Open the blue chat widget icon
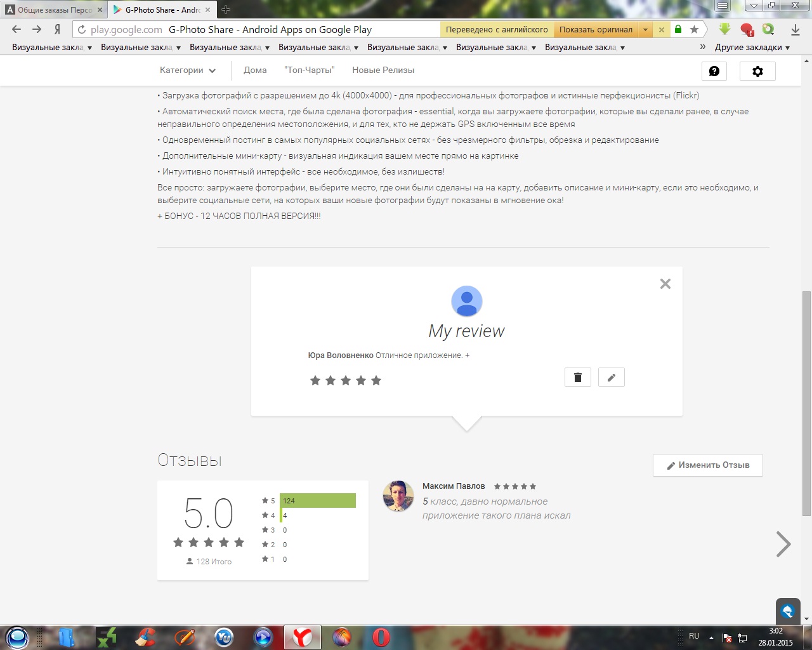The image size is (812, 650). [x=788, y=611]
